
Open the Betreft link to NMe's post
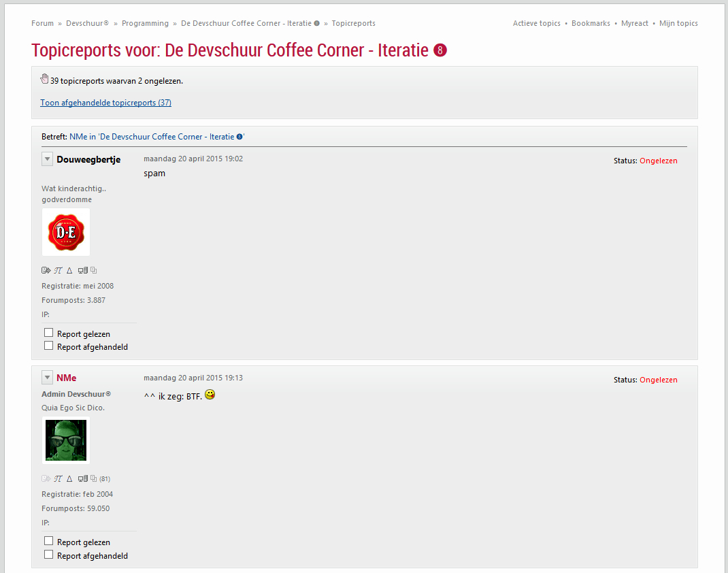coord(157,137)
